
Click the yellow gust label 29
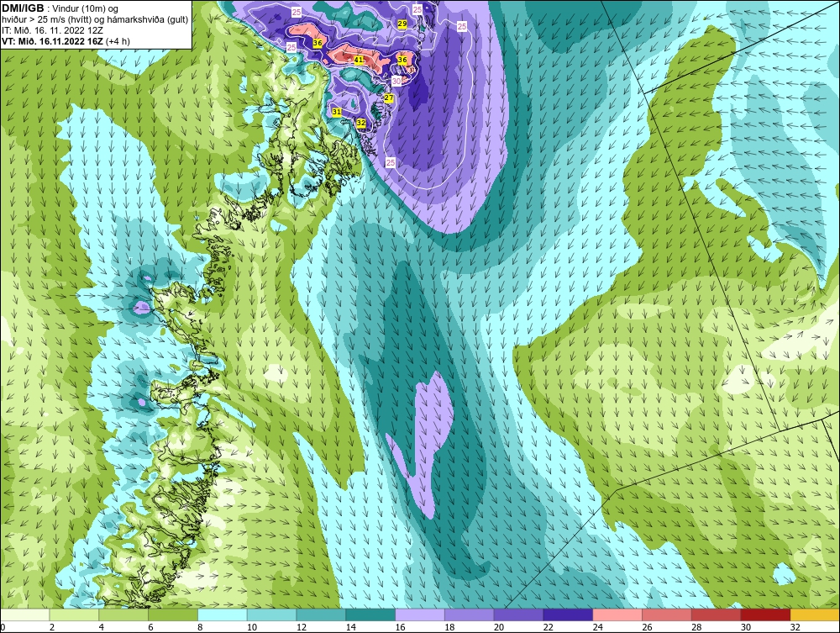click(402, 24)
